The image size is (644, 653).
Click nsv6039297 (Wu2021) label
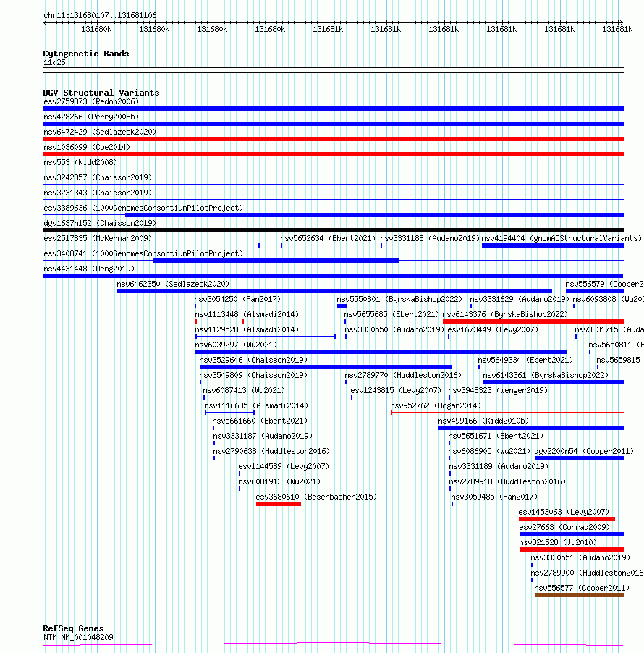click(x=236, y=345)
